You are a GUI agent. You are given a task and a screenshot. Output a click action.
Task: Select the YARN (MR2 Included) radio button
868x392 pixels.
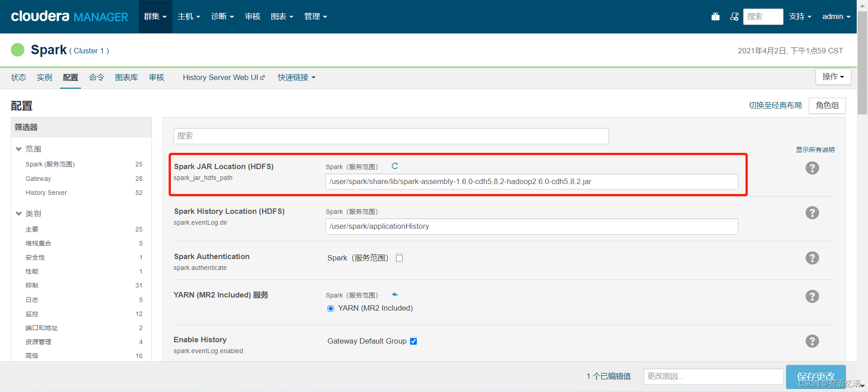coord(330,308)
